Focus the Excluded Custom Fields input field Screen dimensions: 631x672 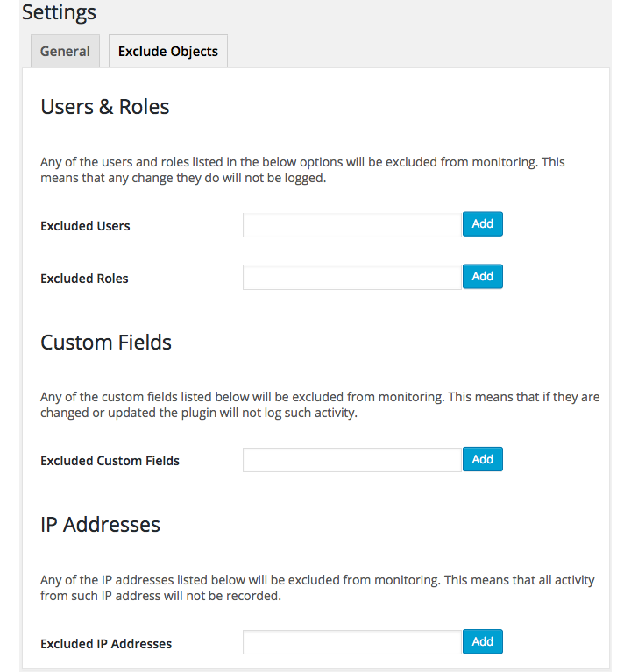pyautogui.click(x=352, y=460)
